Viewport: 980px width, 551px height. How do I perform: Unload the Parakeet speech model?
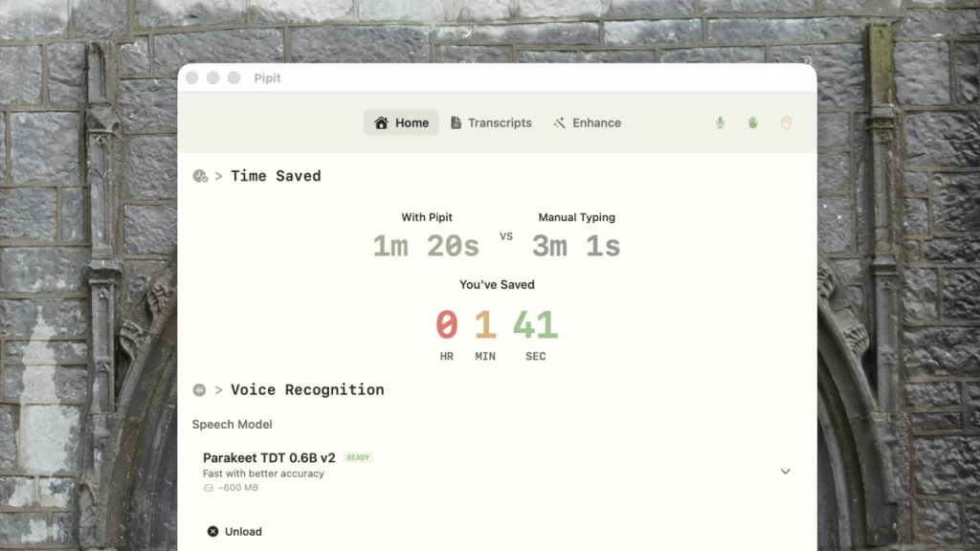[x=234, y=531]
